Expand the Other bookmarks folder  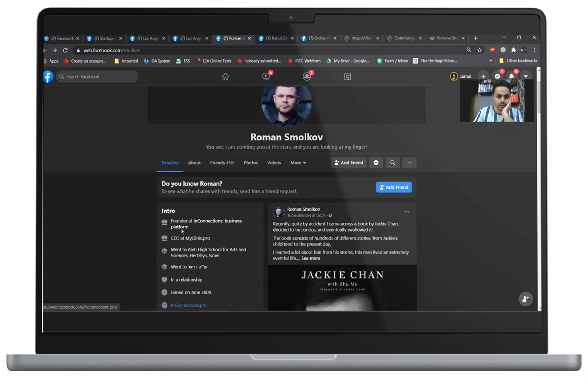click(x=518, y=61)
